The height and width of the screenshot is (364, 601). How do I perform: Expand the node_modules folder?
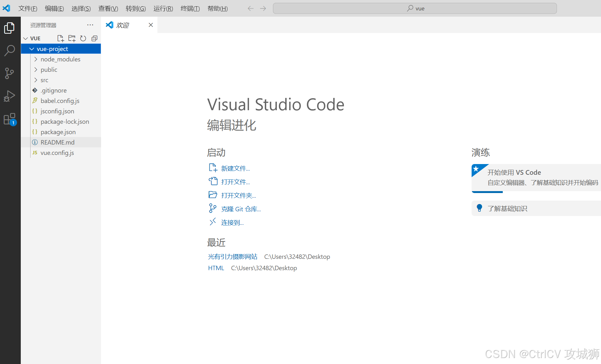coord(36,59)
